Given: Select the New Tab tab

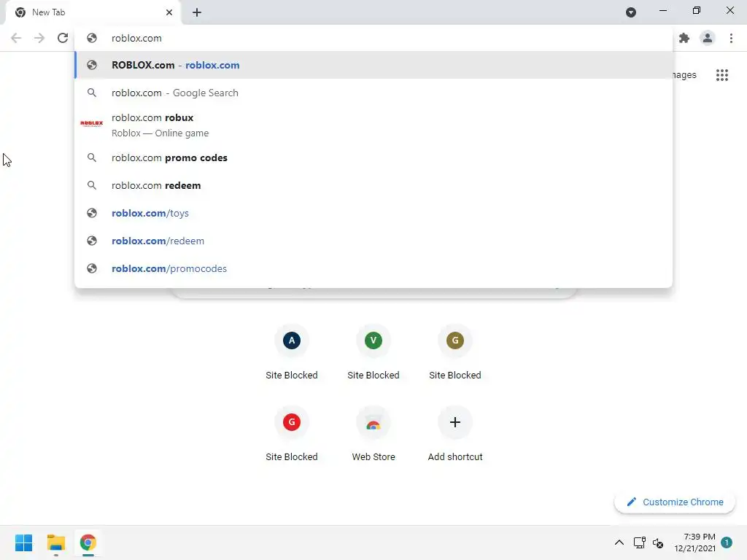Looking at the screenshot, I should point(93,12).
